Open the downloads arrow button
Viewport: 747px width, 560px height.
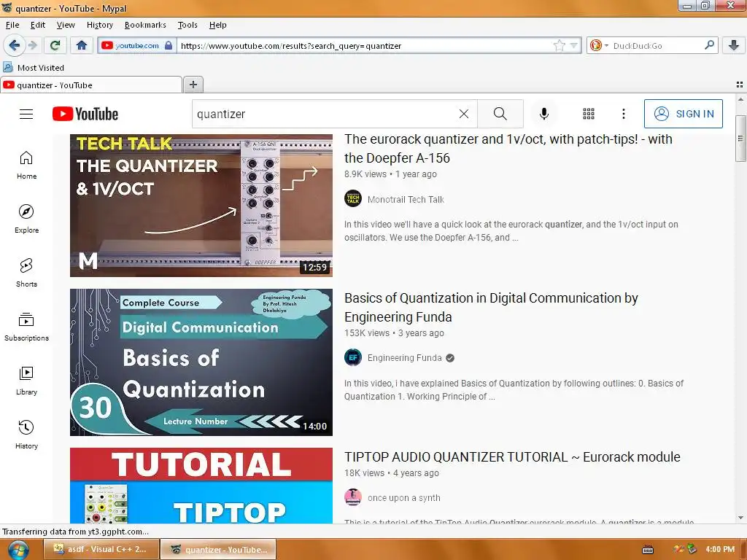coord(734,45)
